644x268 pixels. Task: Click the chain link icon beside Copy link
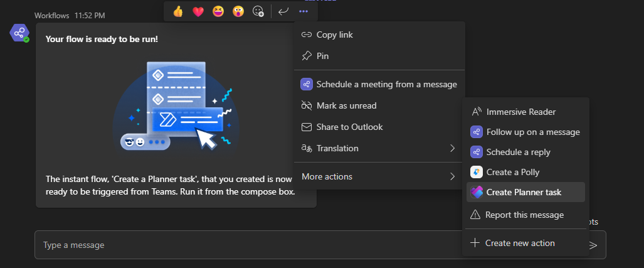[x=307, y=35]
